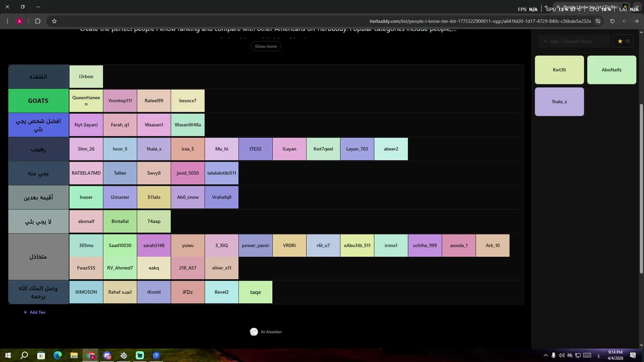Click the Nyt (layan) card

[86, 125]
